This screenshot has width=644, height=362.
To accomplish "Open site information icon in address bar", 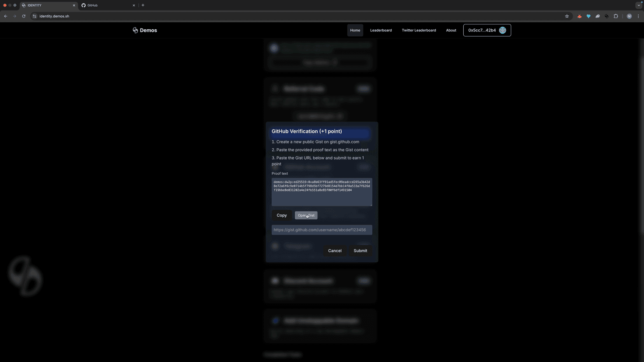I will pos(35,16).
